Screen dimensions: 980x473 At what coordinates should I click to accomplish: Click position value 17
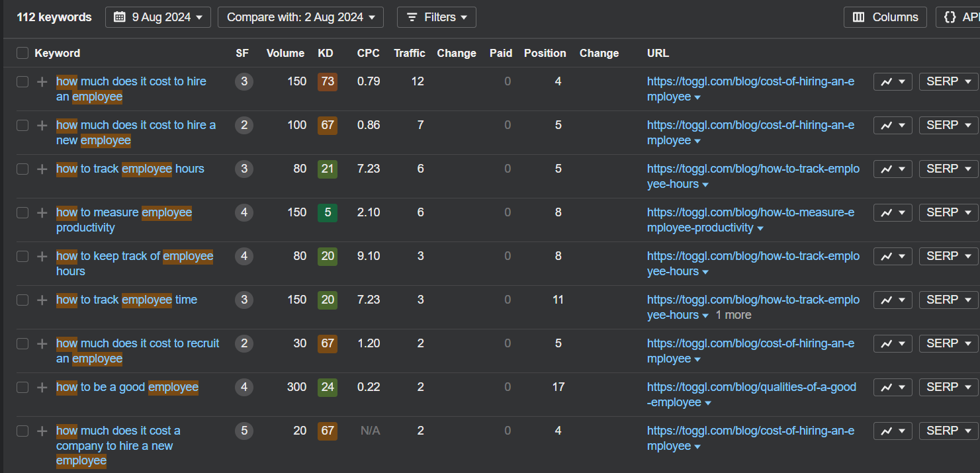coord(558,387)
